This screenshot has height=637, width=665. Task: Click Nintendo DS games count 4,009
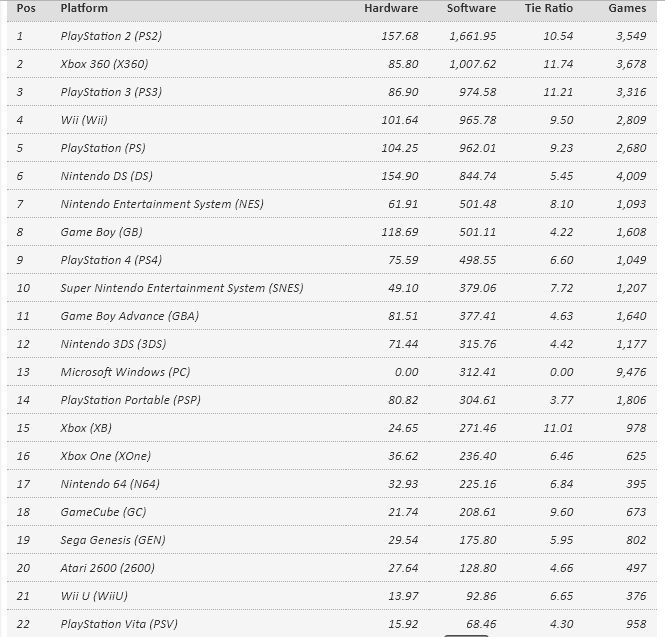point(631,176)
